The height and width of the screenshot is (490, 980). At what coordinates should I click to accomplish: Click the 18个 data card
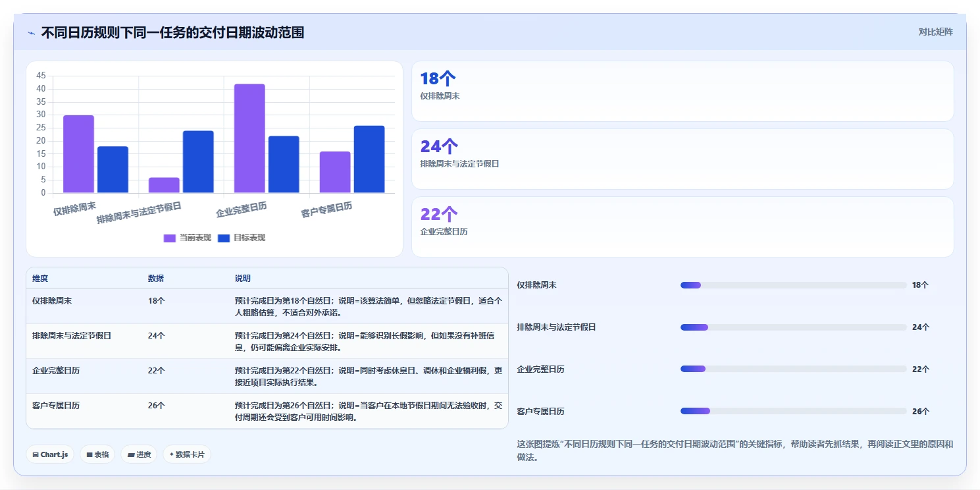coord(683,92)
